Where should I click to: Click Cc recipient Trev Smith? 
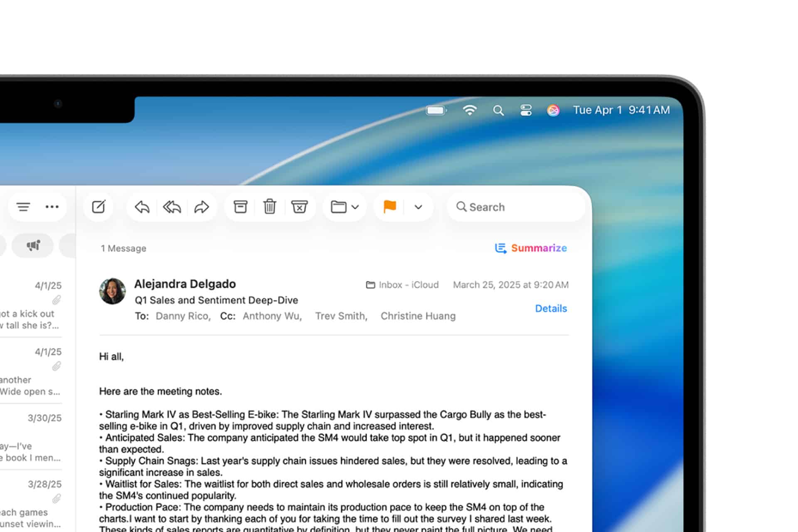point(341,316)
